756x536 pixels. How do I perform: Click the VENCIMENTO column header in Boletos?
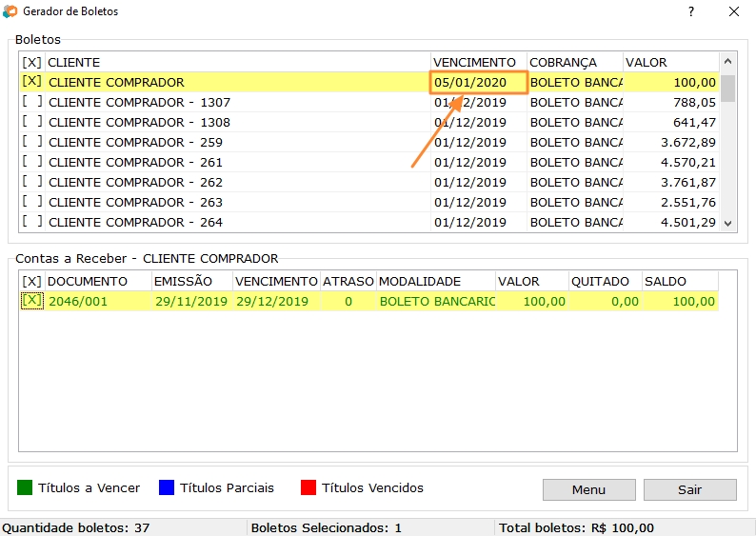click(x=478, y=63)
